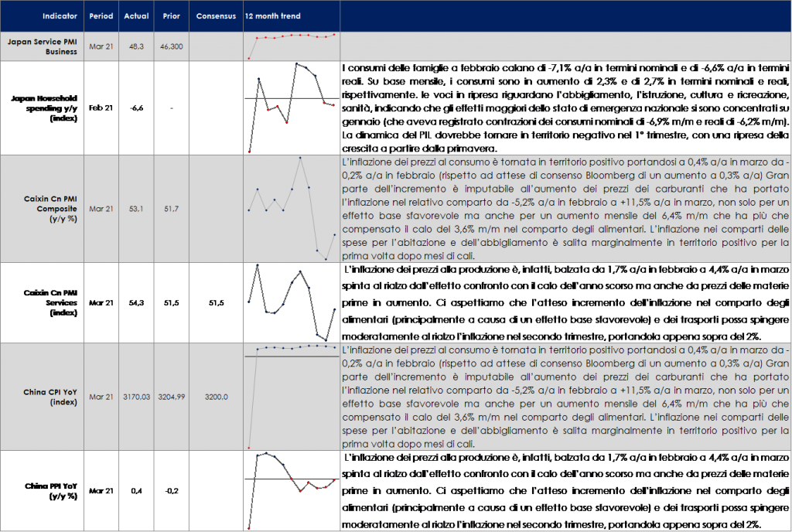
Task: Click the China CPI YoY commentary paragraph
Action: (565, 397)
